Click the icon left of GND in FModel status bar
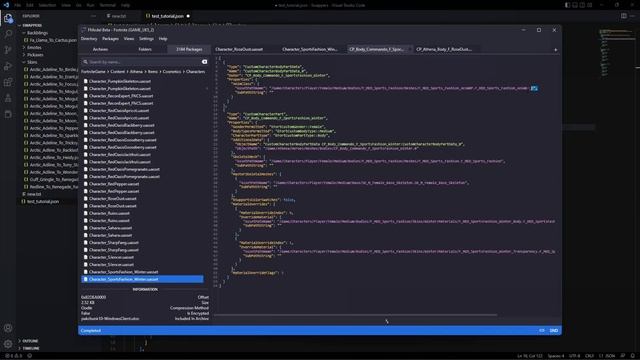Screen dimensions: 640x360 [542, 331]
